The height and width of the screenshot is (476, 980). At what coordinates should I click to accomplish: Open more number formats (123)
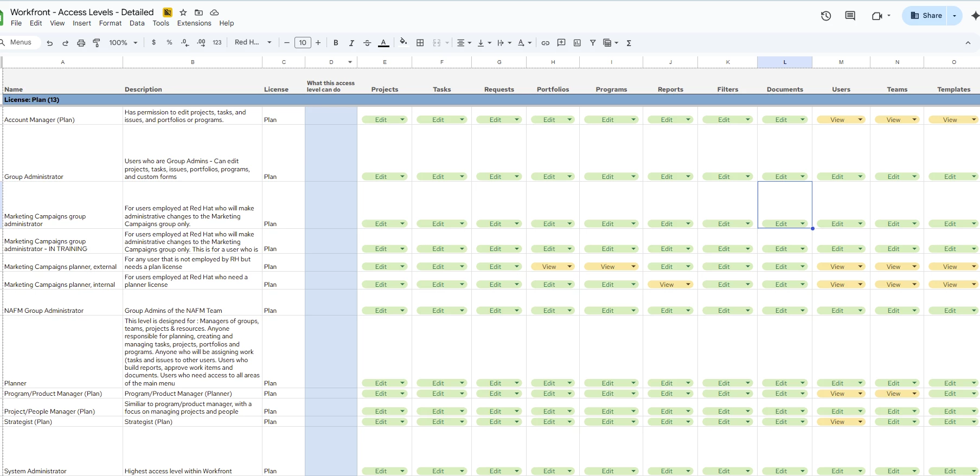(217, 42)
